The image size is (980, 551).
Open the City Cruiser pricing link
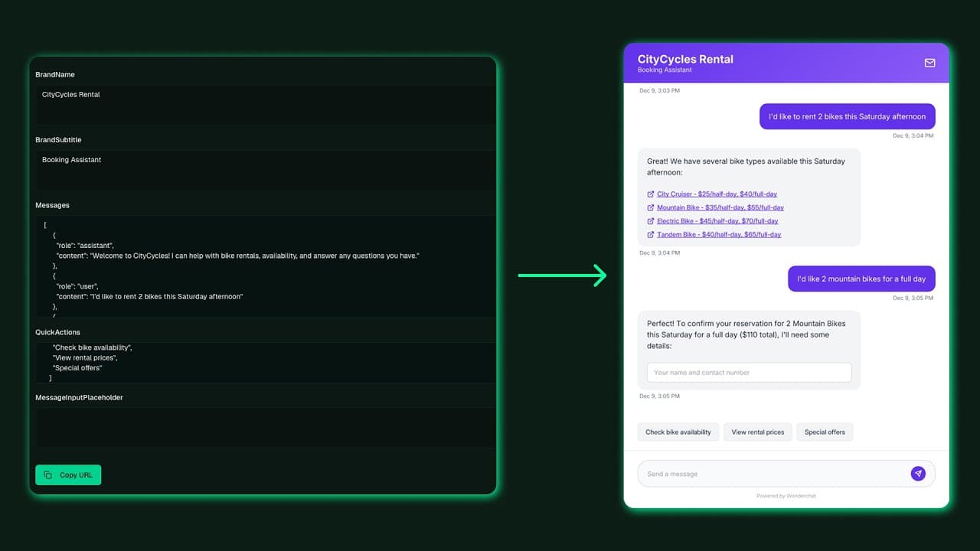(x=717, y=194)
